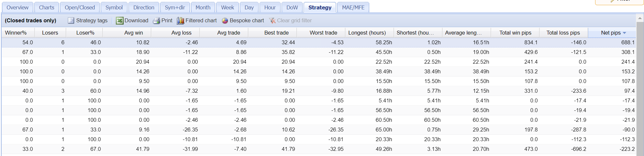
Task: Toggle the Net pips sort arrow
Action: 624,33
